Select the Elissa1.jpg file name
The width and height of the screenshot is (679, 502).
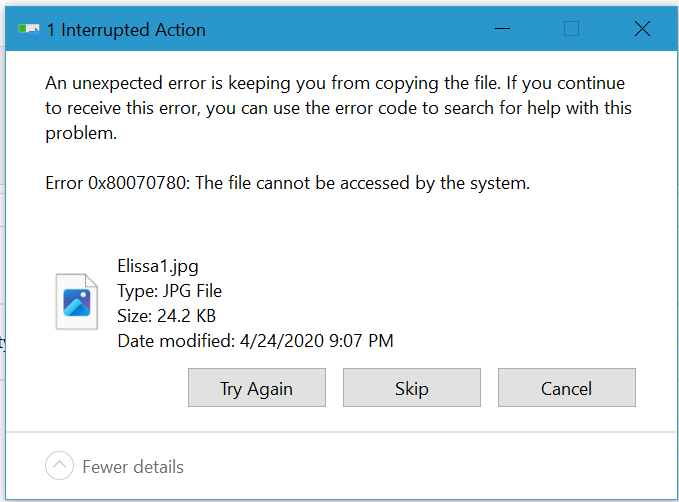point(158,266)
